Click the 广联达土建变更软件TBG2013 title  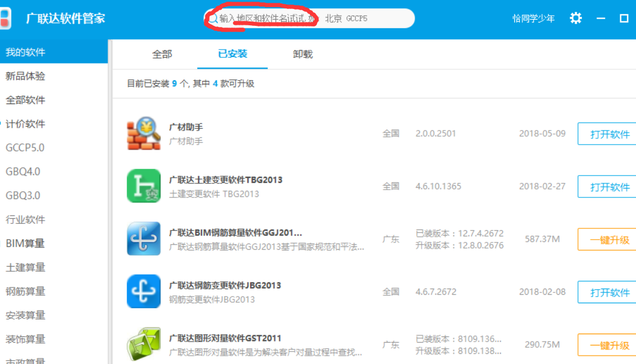[225, 180]
